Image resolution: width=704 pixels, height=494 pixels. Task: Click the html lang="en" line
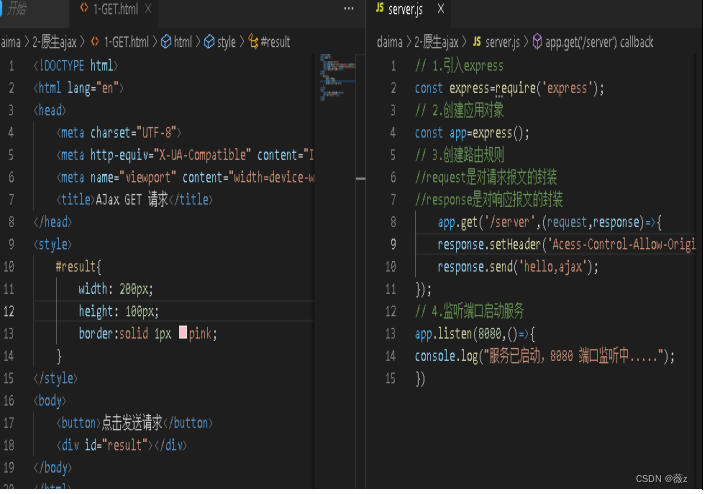click(78, 88)
